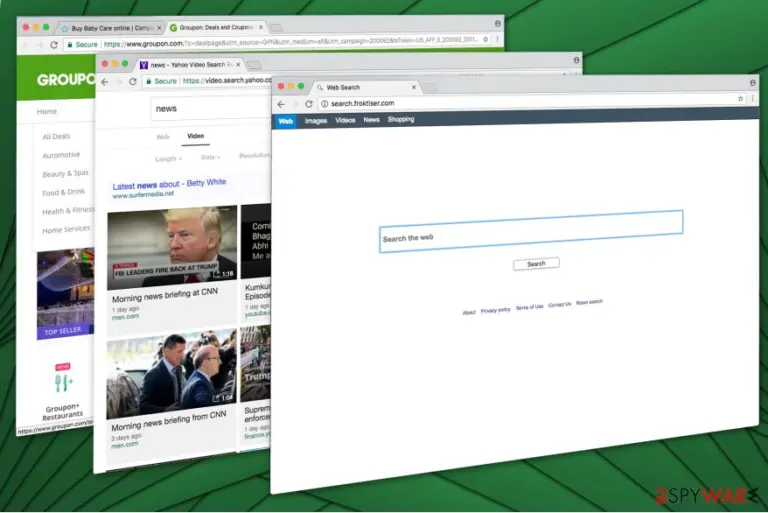Select Videos tab on froktiser page
The image size is (768, 513).
[x=345, y=120]
